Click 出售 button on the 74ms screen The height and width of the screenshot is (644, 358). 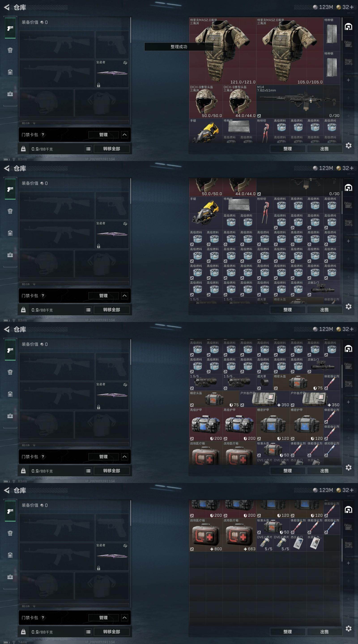coord(324,632)
